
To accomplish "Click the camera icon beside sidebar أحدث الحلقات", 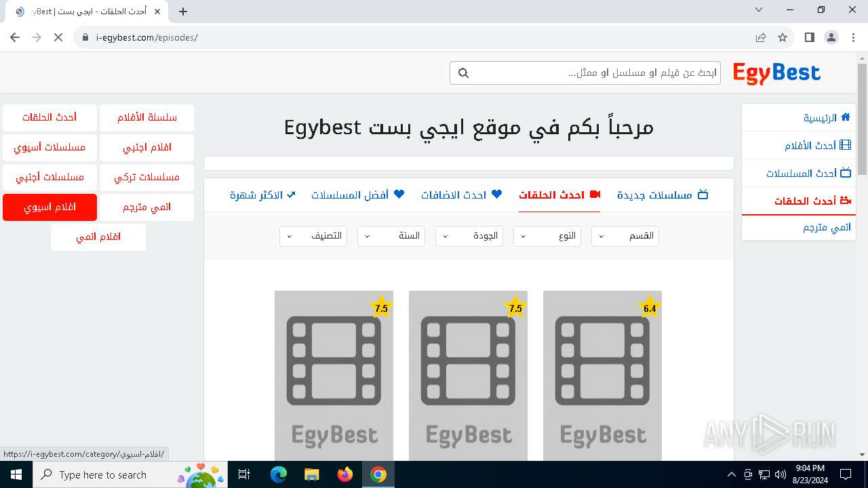I will click(x=846, y=201).
